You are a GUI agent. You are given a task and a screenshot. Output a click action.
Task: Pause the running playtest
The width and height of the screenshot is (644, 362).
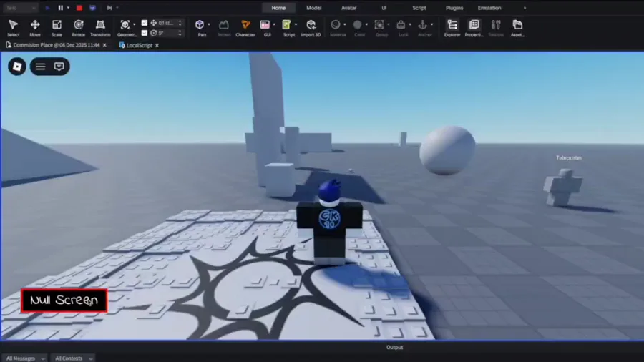click(x=60, y=8)
